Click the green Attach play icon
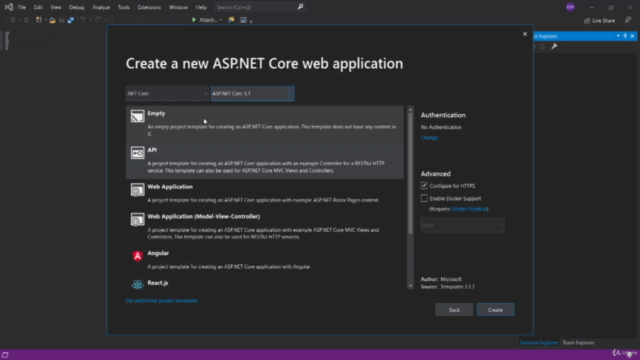This screenshot has width=640, height=360. [x=194, y=20]
